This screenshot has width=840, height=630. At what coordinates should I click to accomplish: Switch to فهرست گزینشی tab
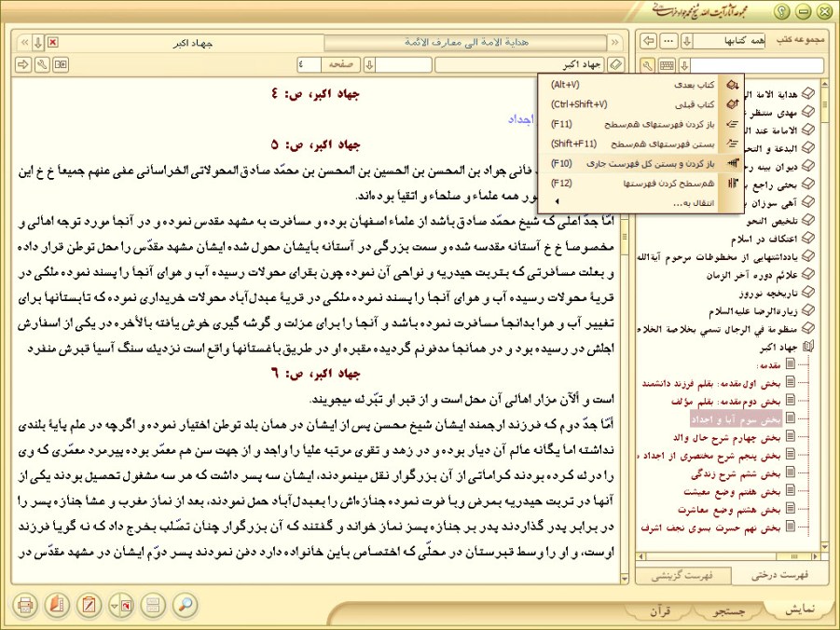coord(682,576)
